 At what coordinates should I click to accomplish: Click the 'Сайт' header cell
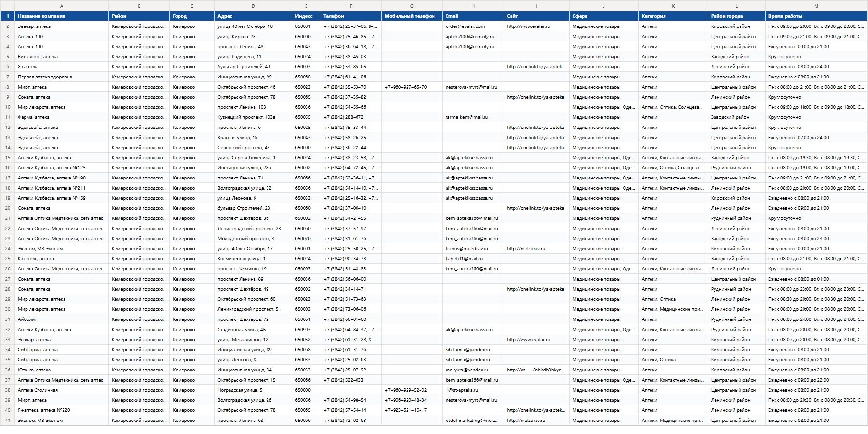[536, 16]
